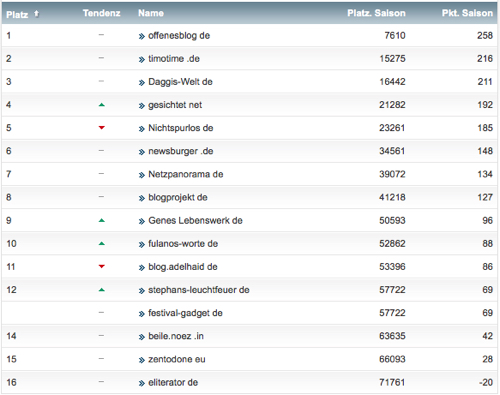The width and height of the screenshot is (500, 395).
Task: Select season rank value 63635
Action: [392, 336]
